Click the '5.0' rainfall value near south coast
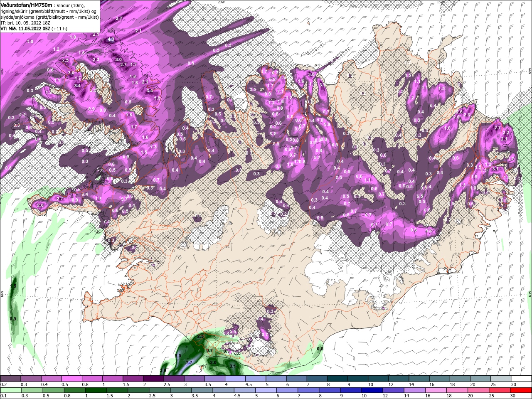 pyautogui.click(x=178, y=356)
